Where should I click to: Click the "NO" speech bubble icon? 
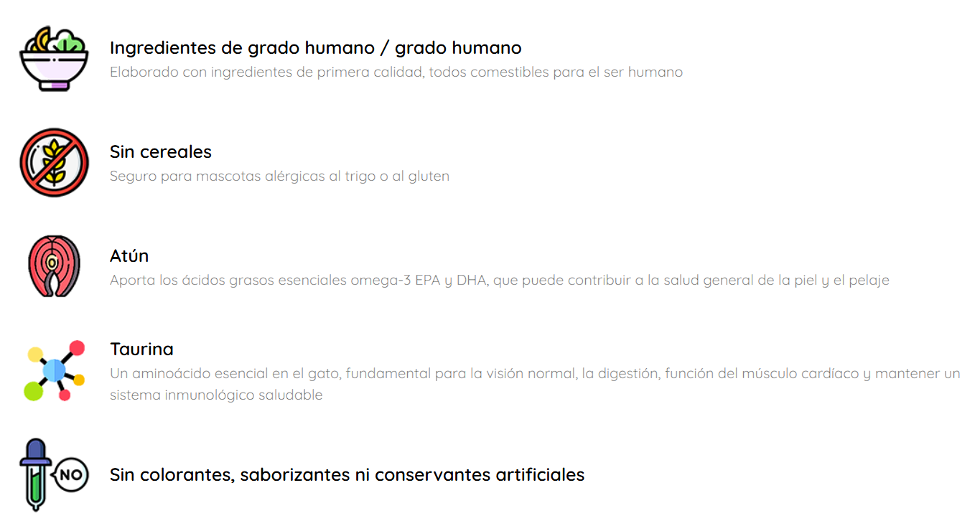[x=70, y=474]
